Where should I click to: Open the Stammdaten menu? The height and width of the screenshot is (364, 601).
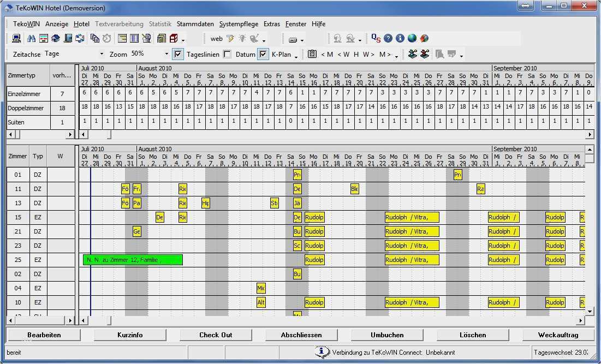pos(195,24)
